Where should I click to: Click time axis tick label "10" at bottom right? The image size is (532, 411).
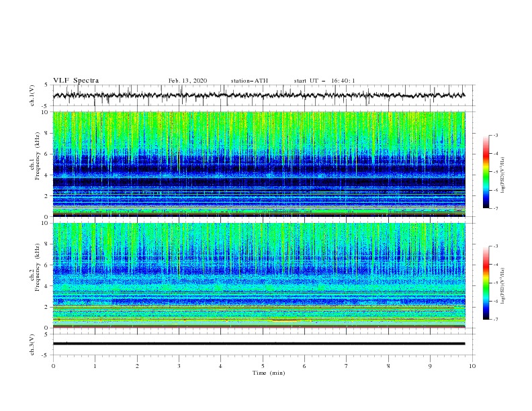[472, 366]
